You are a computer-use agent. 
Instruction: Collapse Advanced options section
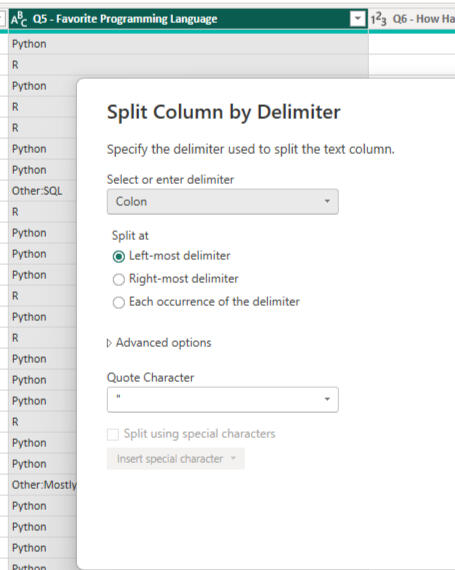point(159,343)
